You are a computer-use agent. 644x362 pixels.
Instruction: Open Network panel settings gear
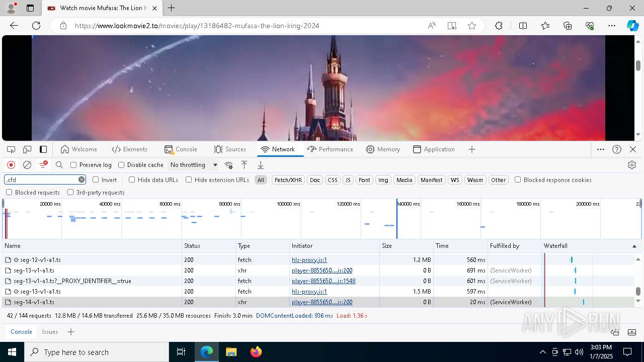[x=632, y=165]
